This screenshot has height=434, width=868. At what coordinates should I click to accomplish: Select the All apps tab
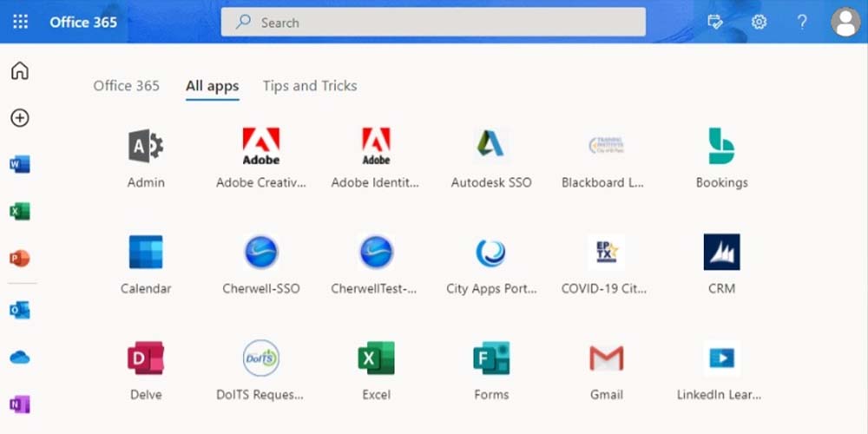point(213,86)
